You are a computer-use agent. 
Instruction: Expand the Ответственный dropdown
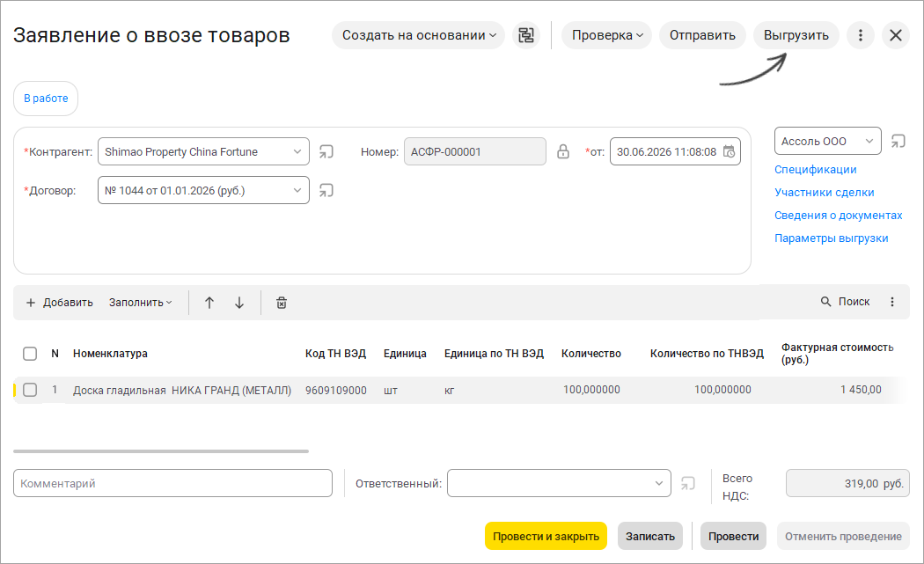click(x=659, y=483)
